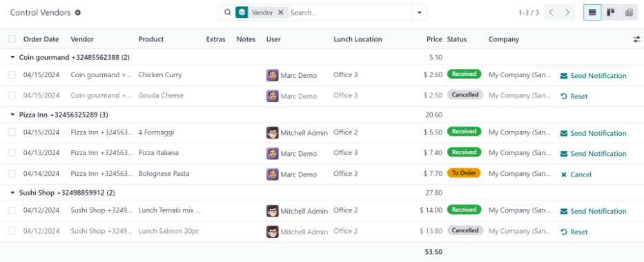
Task: Click the Vendor group-by layers icon
Action: point(242,12)
